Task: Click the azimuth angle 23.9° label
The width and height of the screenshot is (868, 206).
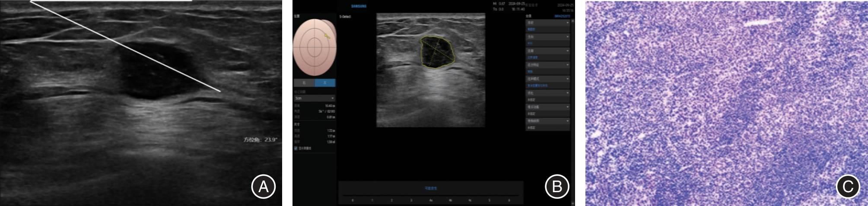Action: click(260, 139)
